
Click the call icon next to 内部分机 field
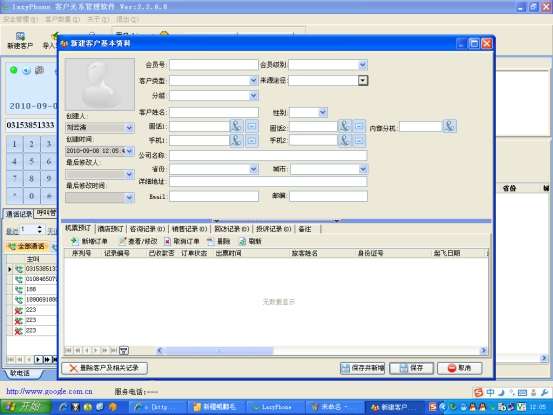[450, 126]
